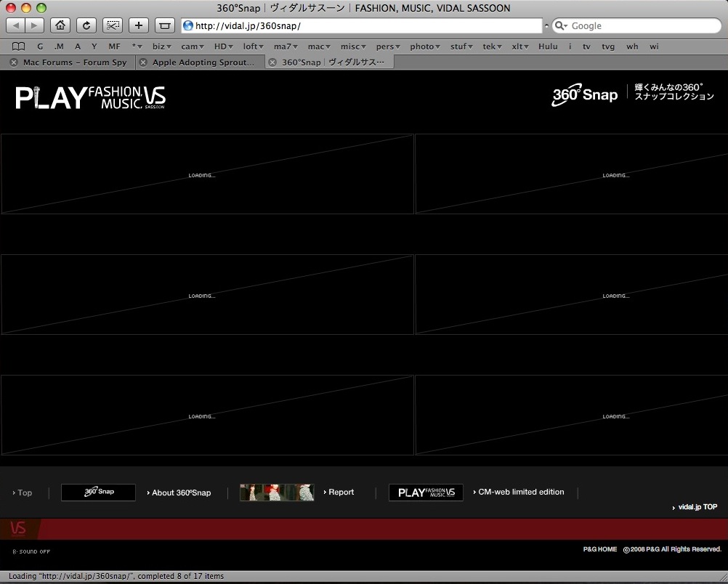The width and height of the screenshot is (728, 584).
Task: Click the globe site icon in address bar
Action: point(188,25)
